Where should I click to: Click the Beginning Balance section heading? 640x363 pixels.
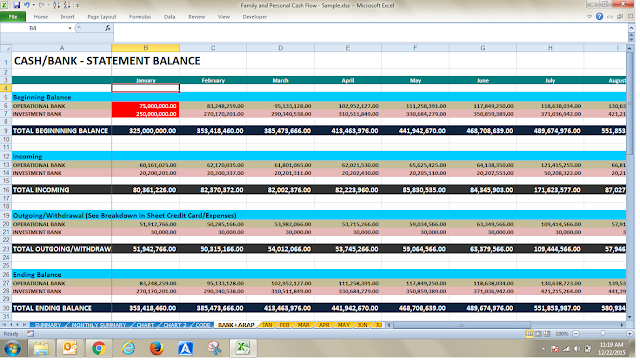pos(42,97)
